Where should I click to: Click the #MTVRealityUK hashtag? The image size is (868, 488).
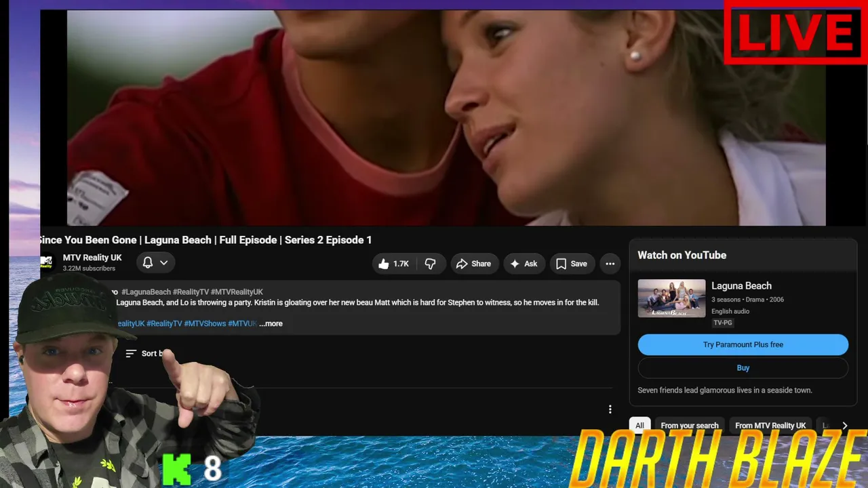237,292
